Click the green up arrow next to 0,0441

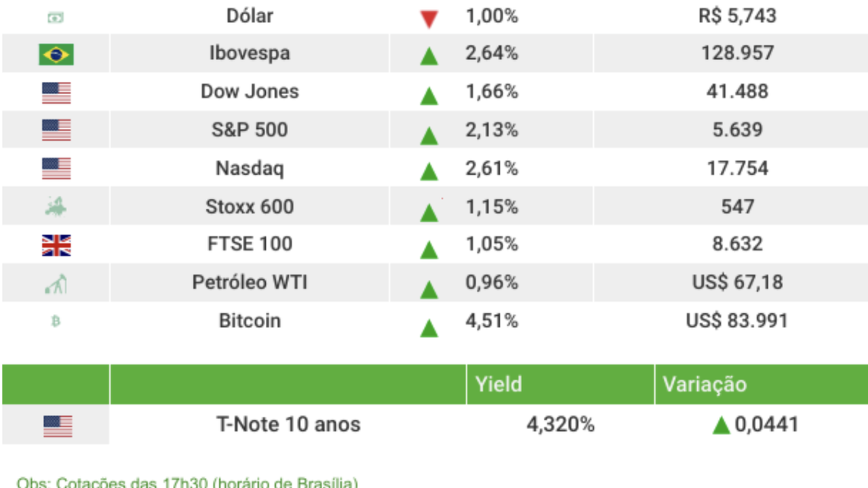point(722,426)
